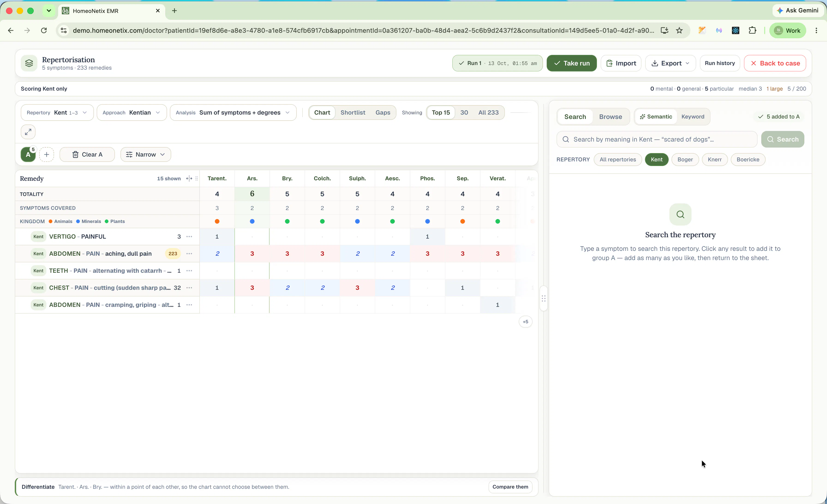This screenshot has height=504, width=827.
Task: Switch search mode to Keyword
Action: (x=693, y=117)
